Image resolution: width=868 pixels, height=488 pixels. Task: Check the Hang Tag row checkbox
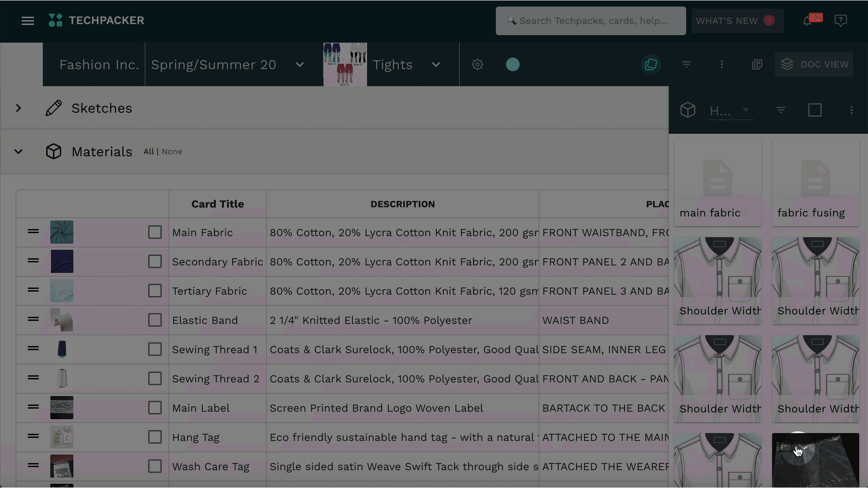coord(155,437)
